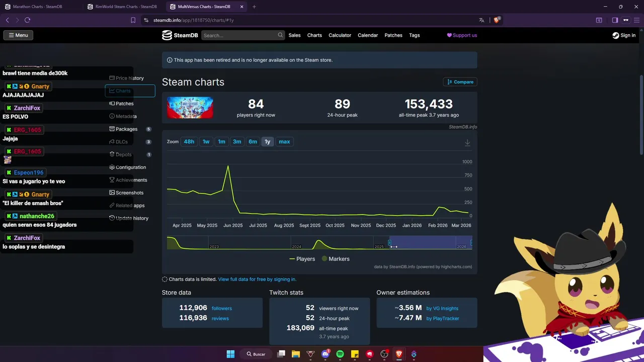Open the Patches page in top nav
644x362 pixels.
click(393, 35)
